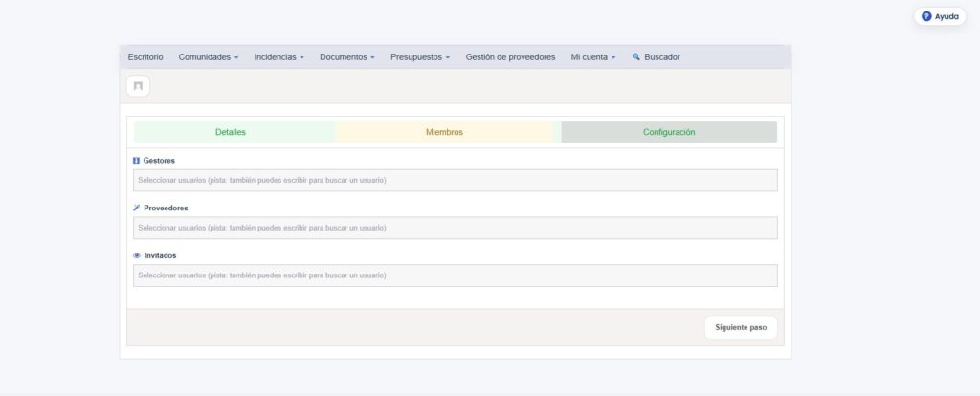The width and height of the screenshot is (980, 396).
Task: Open the Presupuestos dropdown menu
Action: [421, 56]
